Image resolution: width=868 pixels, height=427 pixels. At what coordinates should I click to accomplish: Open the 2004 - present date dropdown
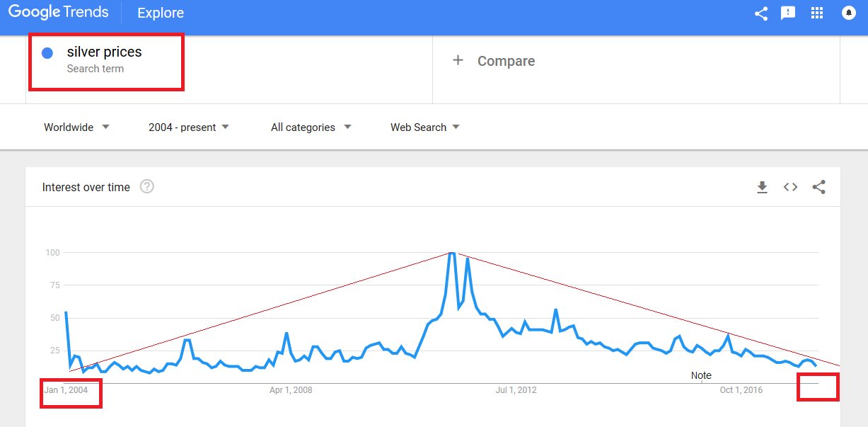point(189,127)
